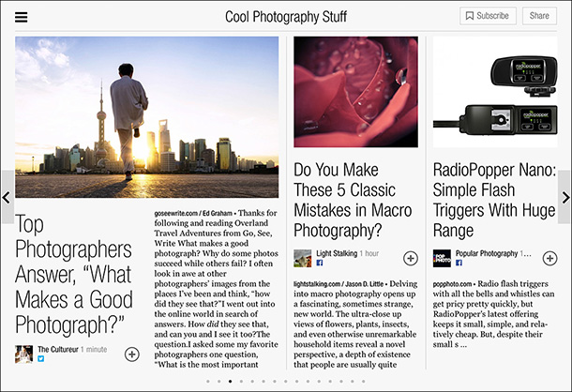Viewport: 572px width, 392px height.
Task: Click Twitter icon under The Cultureur
Action: coord(41,359)
